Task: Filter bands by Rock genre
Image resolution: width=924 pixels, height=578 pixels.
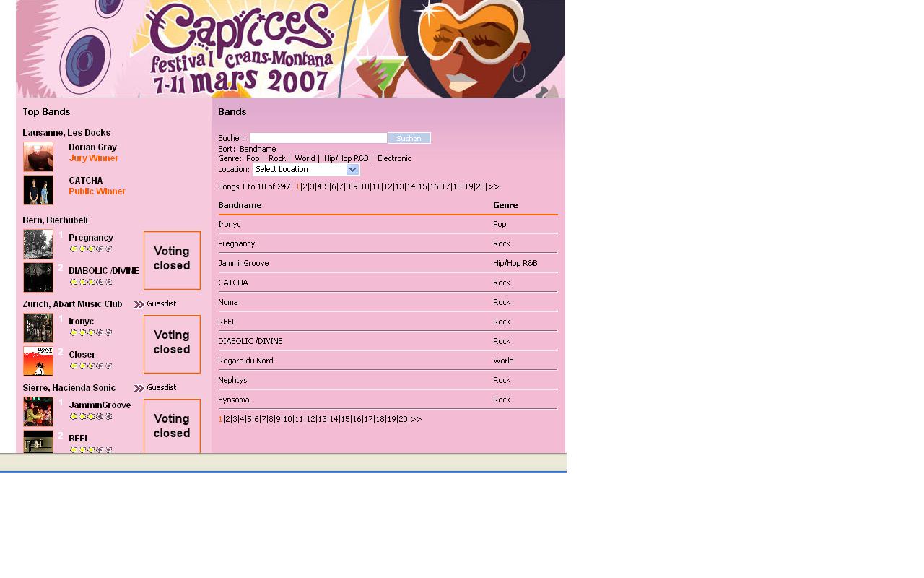Action: click(x=277, y=158)
